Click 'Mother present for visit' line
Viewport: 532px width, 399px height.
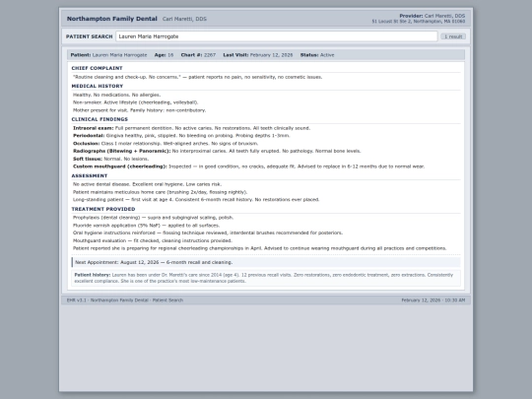[x=139, y=110]
